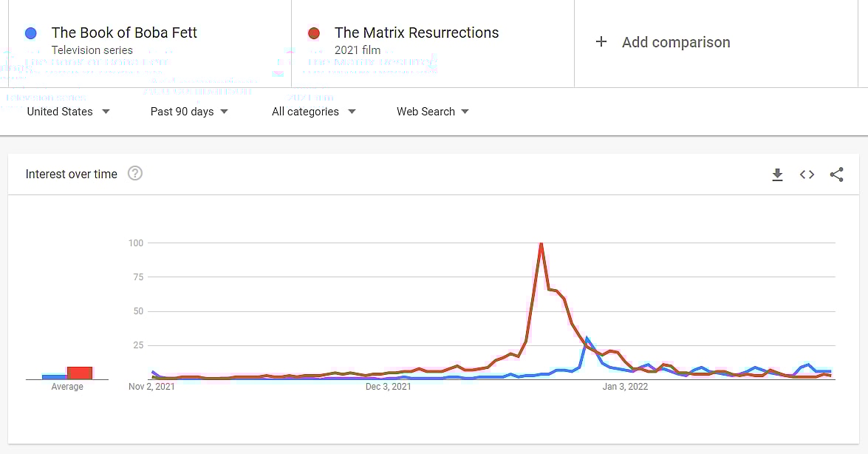This screenshot has height=454, width=868.
Task: Open the help icon beside Interest over time
Action: 134,174
